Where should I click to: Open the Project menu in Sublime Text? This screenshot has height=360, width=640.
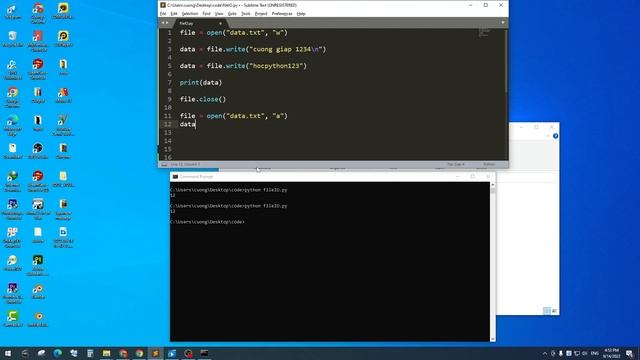(261, 13)
